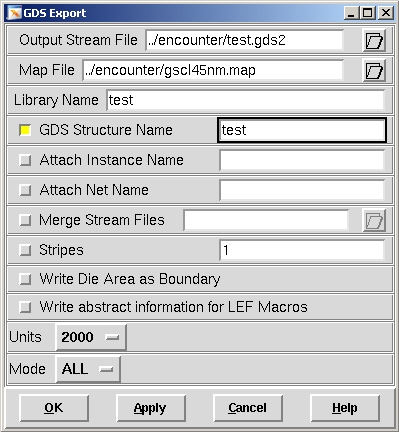Viewport: 399px width, 432px height.
Task: Click the Library Name field
Action: (246, 100)
